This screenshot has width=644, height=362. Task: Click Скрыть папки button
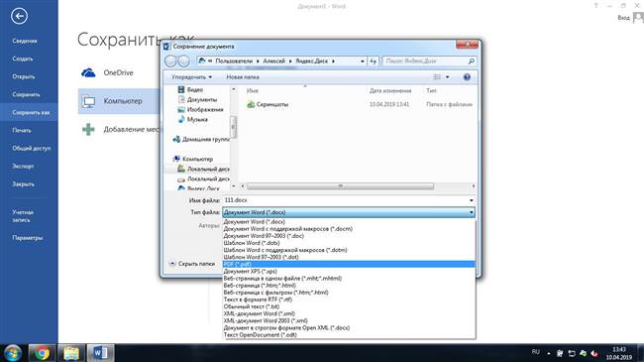click(192, 263)
